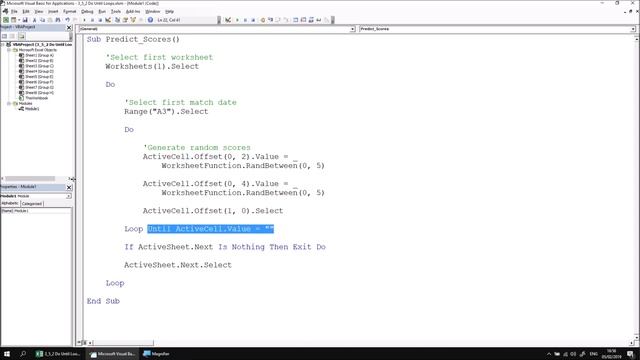Select Sheet2 (Group B) in project tree
The width and height of the screenshot is (640, 360).
coord(39,60)
